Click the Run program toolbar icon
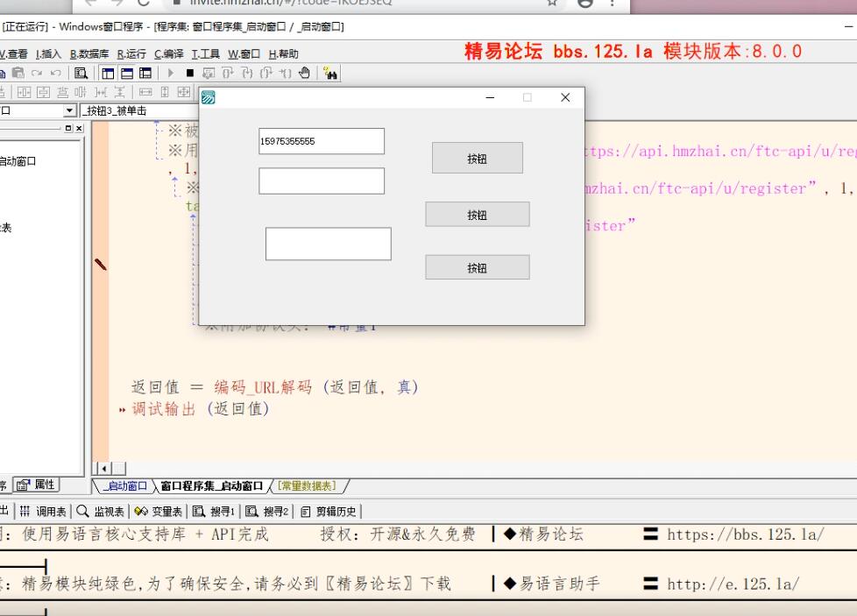Image resolution: width=857 pixels, height=616 pixels. 171,72
